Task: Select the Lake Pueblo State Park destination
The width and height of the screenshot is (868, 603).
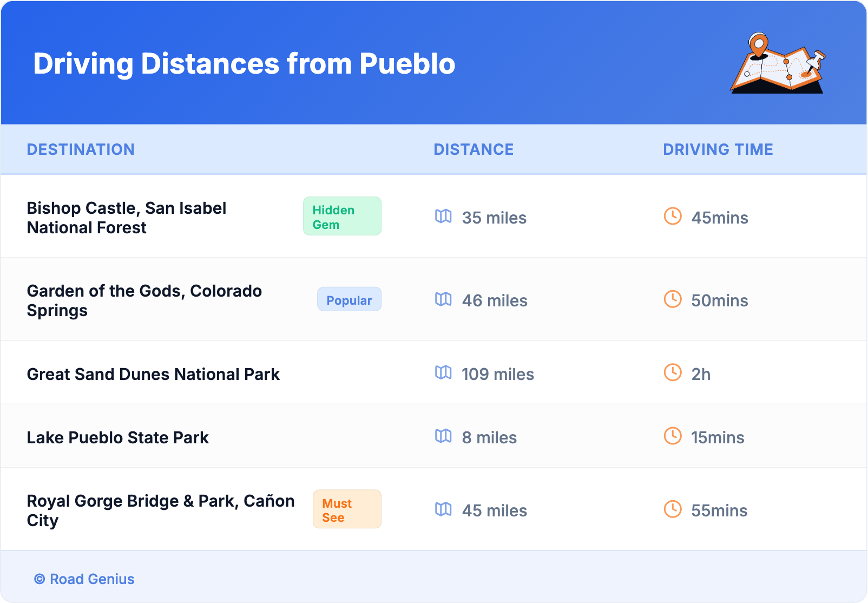Action: pyautogui.click(x=117, y=437)
